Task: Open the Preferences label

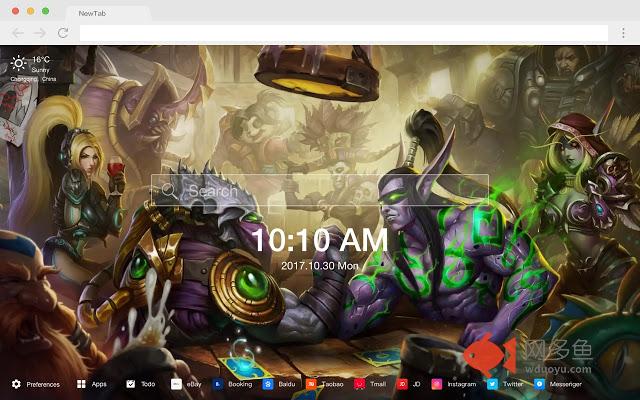Action: coord(43,384)
